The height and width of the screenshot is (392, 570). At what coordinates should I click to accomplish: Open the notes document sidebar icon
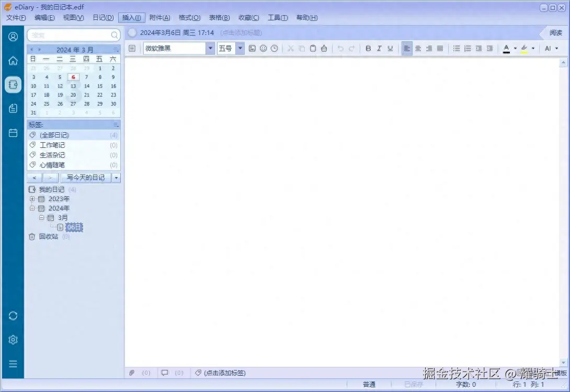tap(13, 108)
